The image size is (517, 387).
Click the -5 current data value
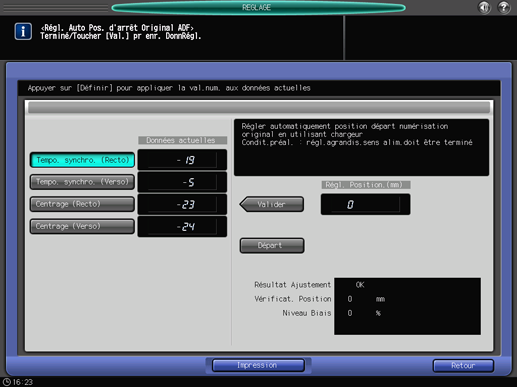click(x=182, y=182)
